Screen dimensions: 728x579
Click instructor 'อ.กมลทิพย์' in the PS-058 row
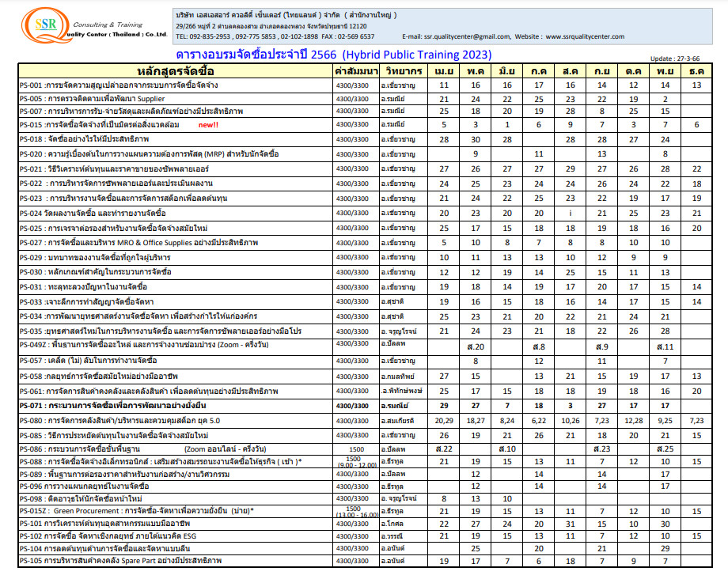397,377
